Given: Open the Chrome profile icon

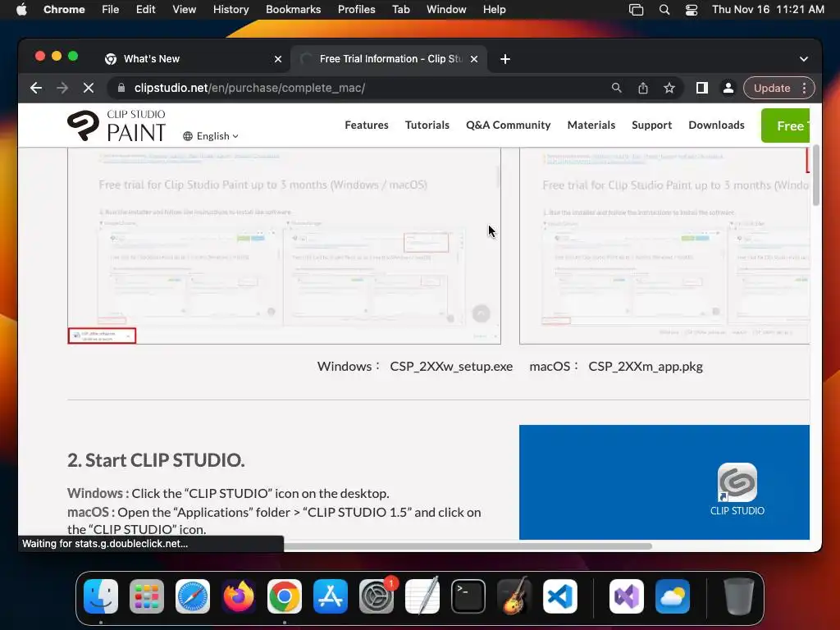Looking at the screenshot, I should click(728, 88).
